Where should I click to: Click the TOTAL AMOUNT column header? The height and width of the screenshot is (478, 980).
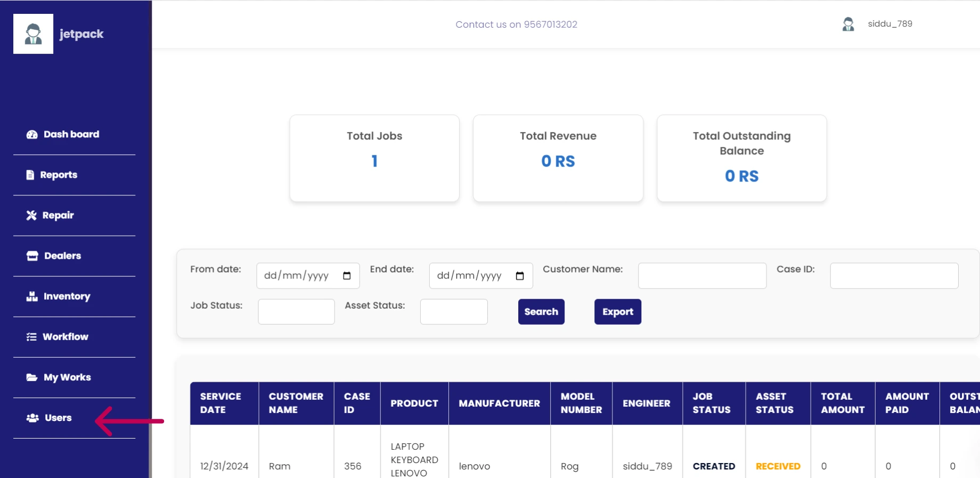tap(843, 403)
